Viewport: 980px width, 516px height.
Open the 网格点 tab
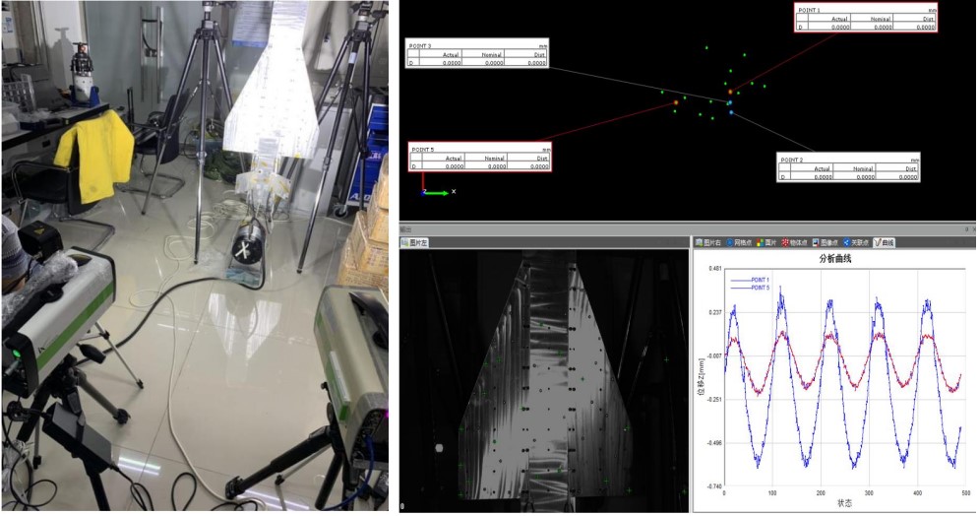[x=739, y=242]
